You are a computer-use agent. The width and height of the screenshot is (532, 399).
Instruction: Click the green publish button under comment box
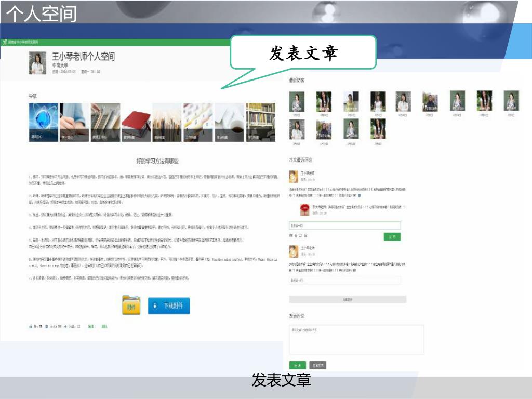point(298,365)
